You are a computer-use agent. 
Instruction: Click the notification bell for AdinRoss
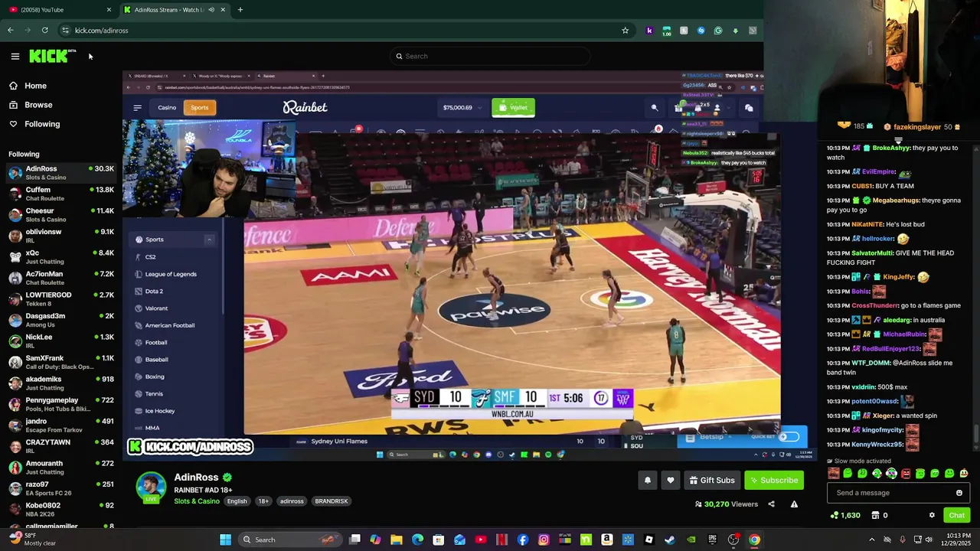click(x=648, y=480)
